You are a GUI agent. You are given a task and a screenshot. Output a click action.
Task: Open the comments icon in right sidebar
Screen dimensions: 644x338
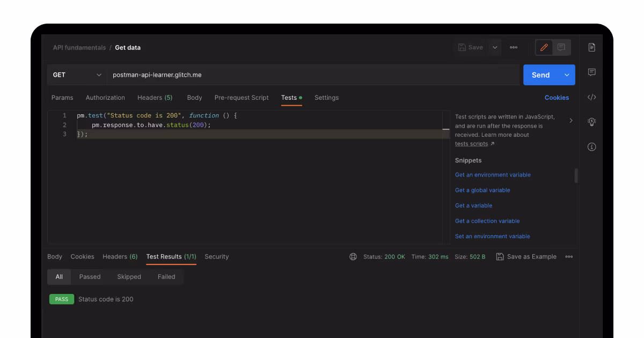click(591, 72)
